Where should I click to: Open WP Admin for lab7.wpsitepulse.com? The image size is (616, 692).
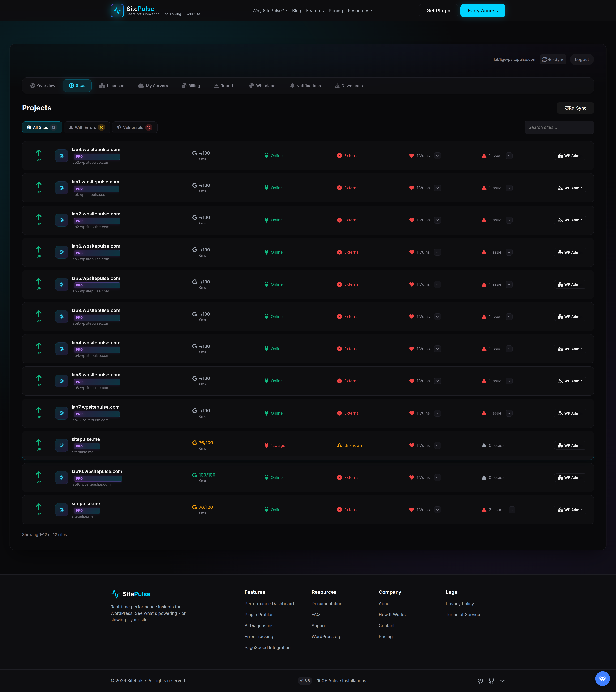[570, 413]
